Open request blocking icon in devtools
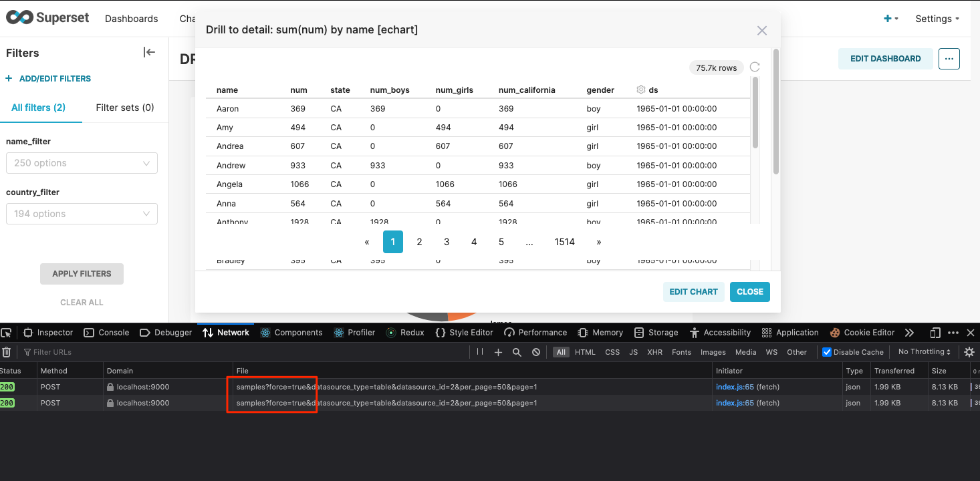The height and width of the screenshot is (481, 980). point(536,352)
